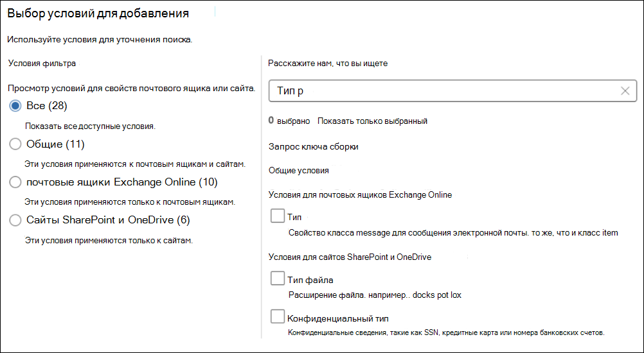This screenshot has height=353, width=644.
Task: Click 'Условия для сайтов SharePoint и OneDrive' heading
Action: [x=350, y=257]
